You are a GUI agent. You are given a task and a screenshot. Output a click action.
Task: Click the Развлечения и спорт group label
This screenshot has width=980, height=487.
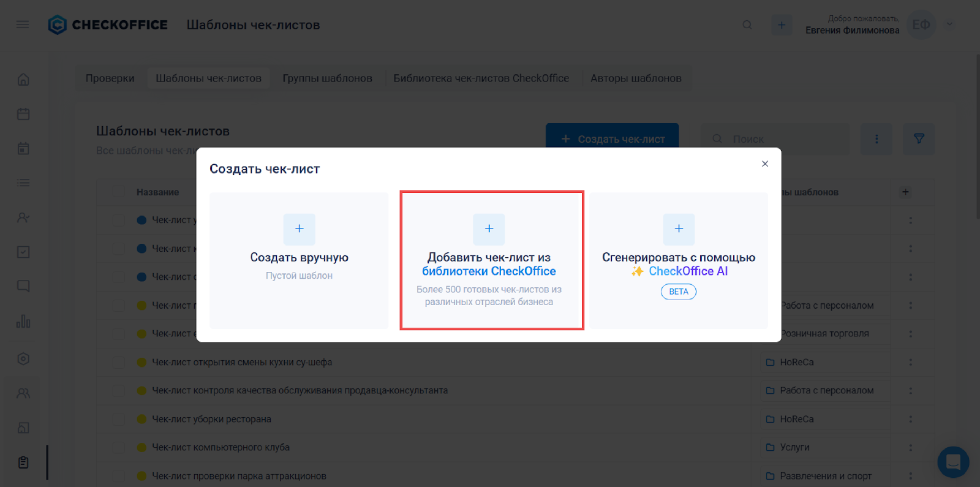[x=826, y=476]
